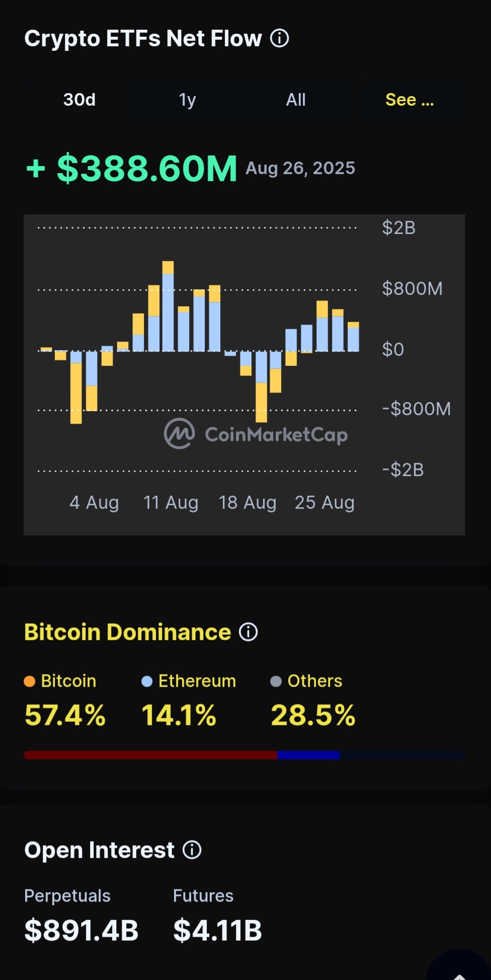Tap the tallest bar near 11 Aug
The height and width of the screenshot is (980, 491).
point(168,306)
